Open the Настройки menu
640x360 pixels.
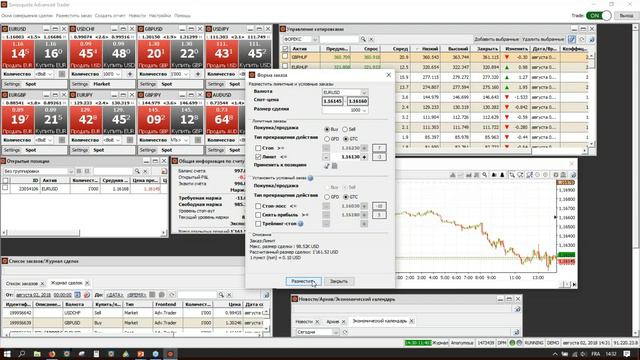coord(160,16)
